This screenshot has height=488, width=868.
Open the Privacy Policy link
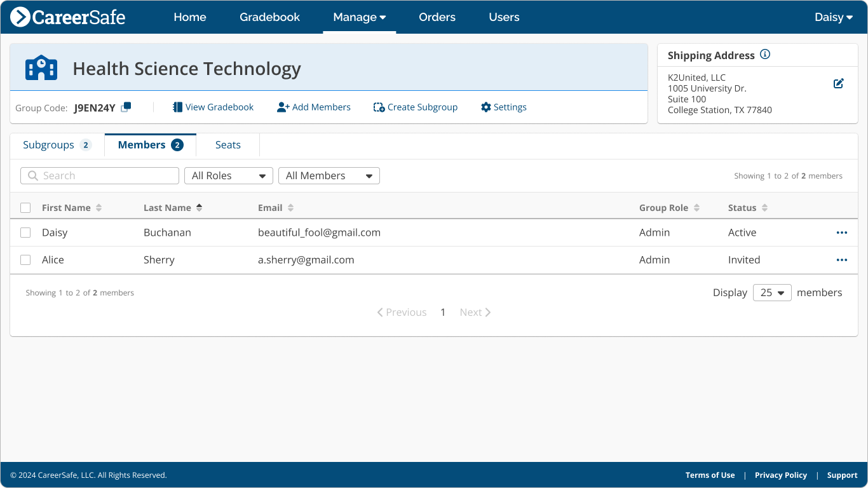tap(781, 475)
